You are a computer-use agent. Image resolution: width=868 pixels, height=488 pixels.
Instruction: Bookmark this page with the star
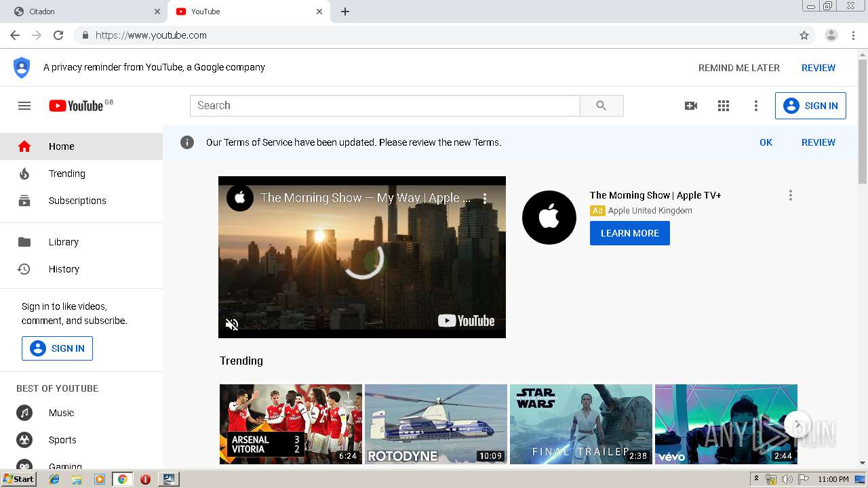804,35
